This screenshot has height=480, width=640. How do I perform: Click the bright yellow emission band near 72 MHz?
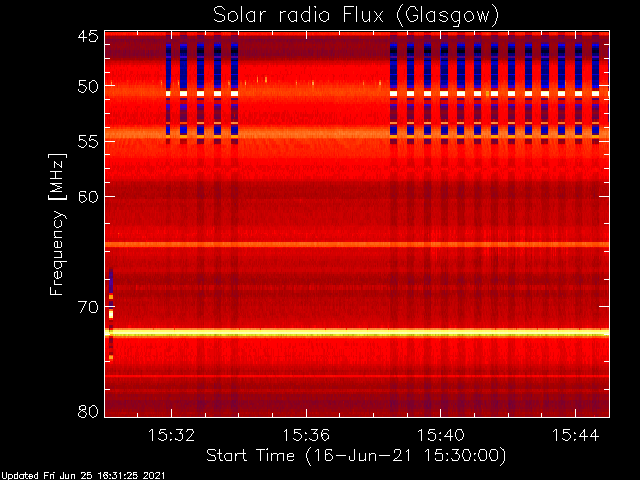pos(357,333)
